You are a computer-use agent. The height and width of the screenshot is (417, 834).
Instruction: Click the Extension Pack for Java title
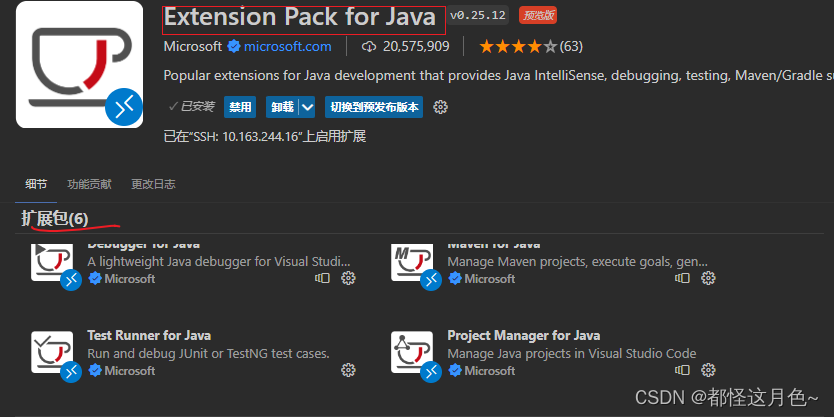point(299,17)
